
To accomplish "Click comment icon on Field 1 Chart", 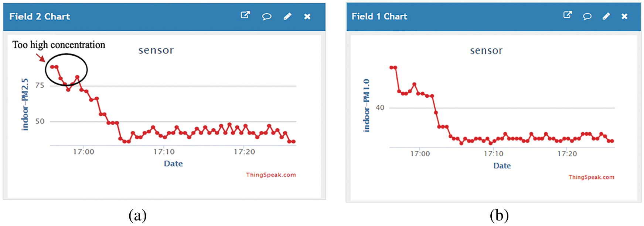I will 587,16.
